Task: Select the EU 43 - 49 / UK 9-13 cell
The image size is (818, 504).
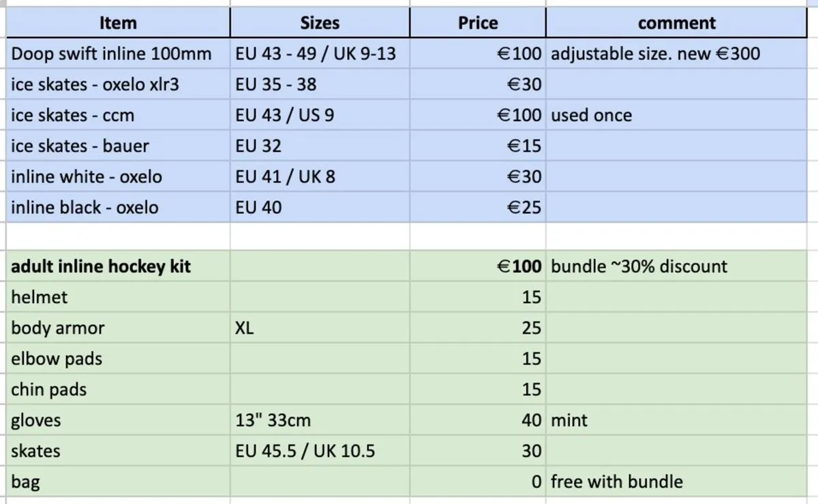Action: (320, 53)
